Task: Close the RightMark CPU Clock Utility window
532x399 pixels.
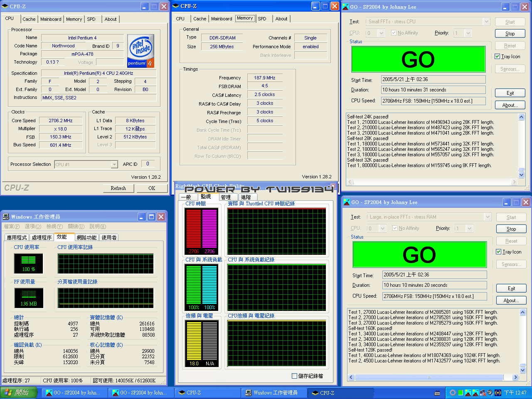Action: pyautogui.click(x=333, y=186)
